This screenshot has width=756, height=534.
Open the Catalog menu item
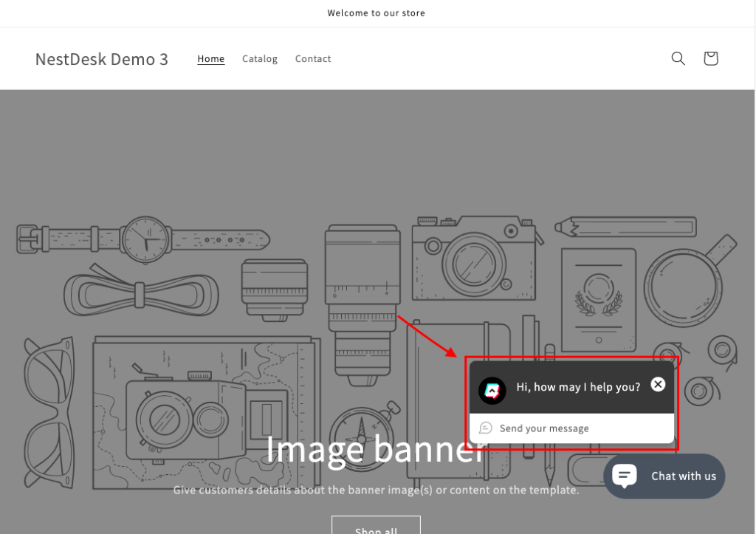point(260,59)
